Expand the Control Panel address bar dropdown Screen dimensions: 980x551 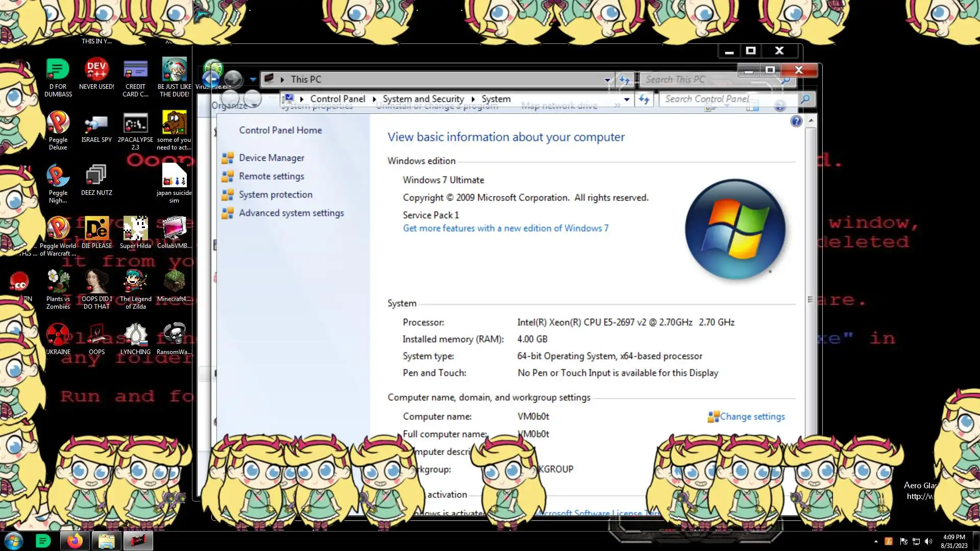point(627,99)
